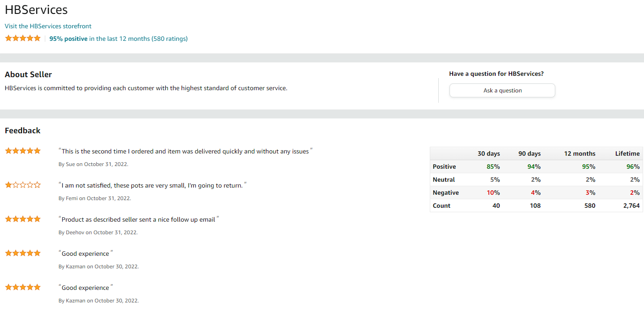Click 'By Sue on October 31, 2022'
This screenshot has width=644, height=315.
tap(93, 164)
